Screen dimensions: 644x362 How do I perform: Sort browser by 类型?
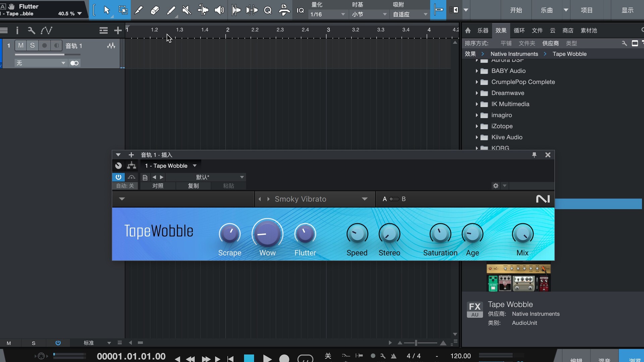(571, 43)
